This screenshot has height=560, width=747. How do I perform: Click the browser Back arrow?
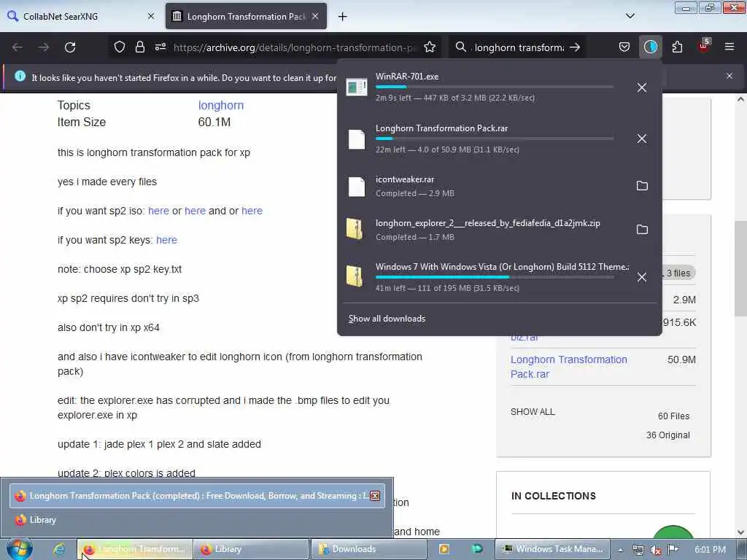(x=18, y=47)
